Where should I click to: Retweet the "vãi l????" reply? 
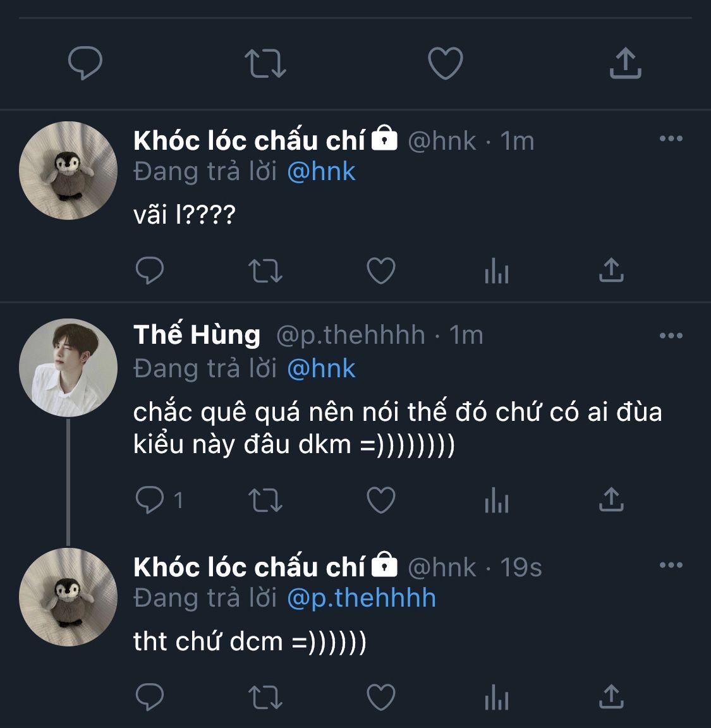(x=265, y=271)
